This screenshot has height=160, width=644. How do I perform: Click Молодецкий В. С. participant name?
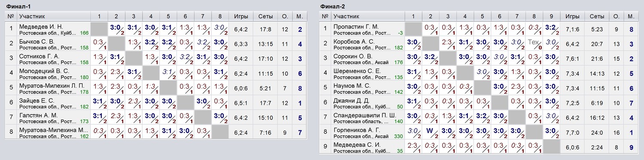43,71
